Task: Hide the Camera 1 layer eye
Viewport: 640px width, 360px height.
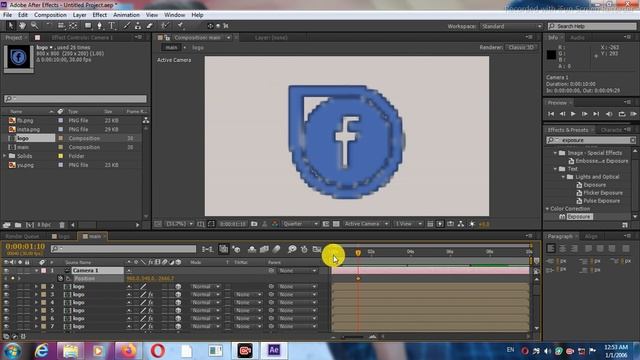Action: (6, 270)
